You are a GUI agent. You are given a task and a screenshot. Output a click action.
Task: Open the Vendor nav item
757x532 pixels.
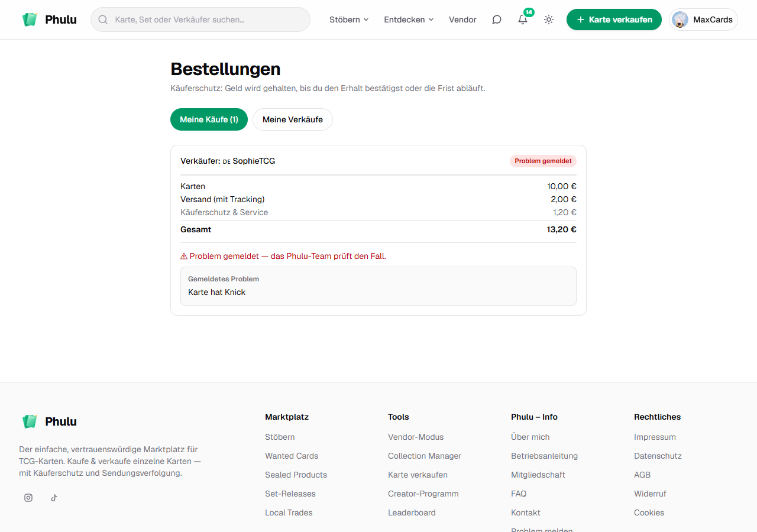(462, 20)
